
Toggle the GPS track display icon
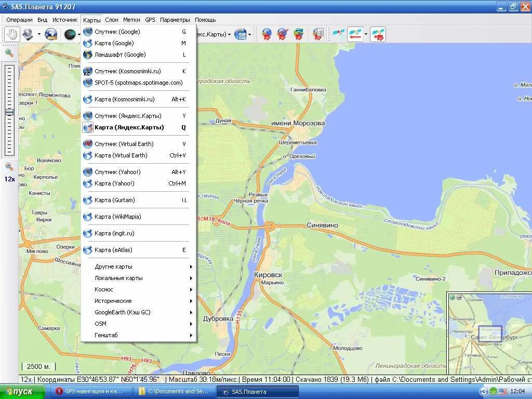click(x=355, y=34)
